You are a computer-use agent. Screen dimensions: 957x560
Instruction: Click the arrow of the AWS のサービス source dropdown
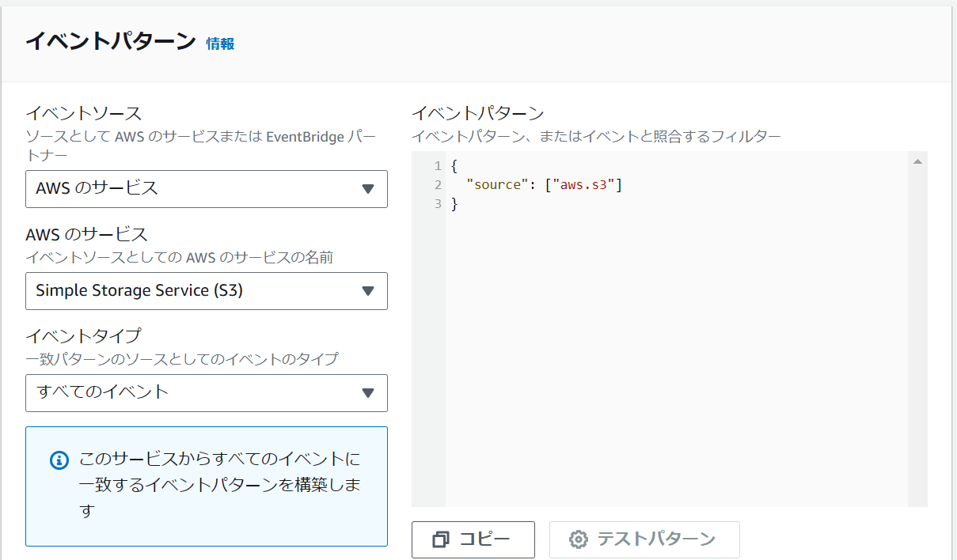point(367,189)
